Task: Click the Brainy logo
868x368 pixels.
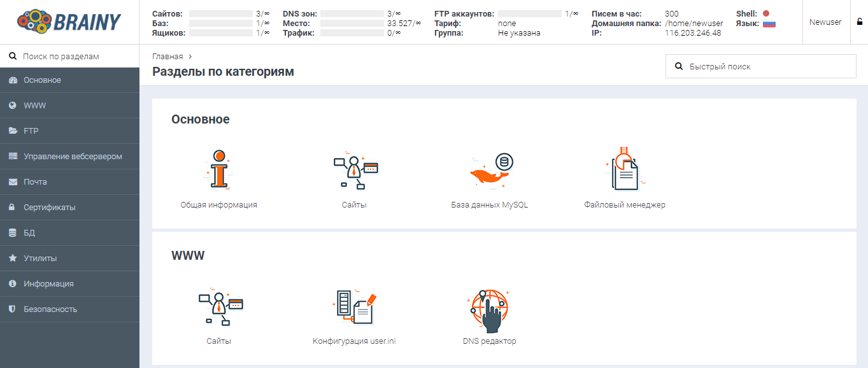Action: (x=69, y=22)
